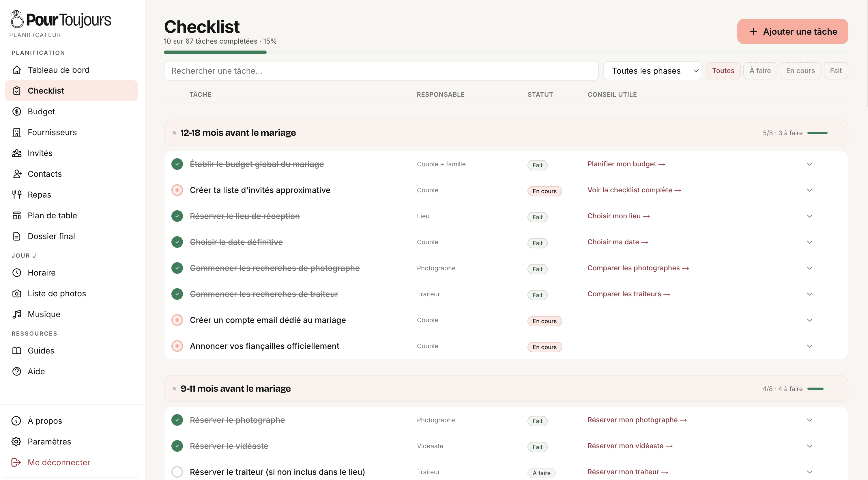Click the Guides book icon
The width and height of the screenshot is (868, 480).
(x=16, y=351)
